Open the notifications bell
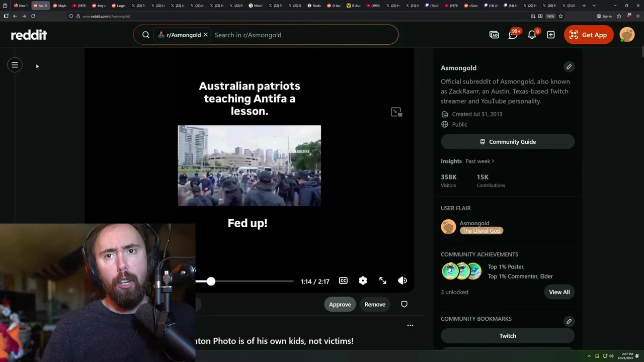Viewport: 644px width, 362px height. pos(532,35)
